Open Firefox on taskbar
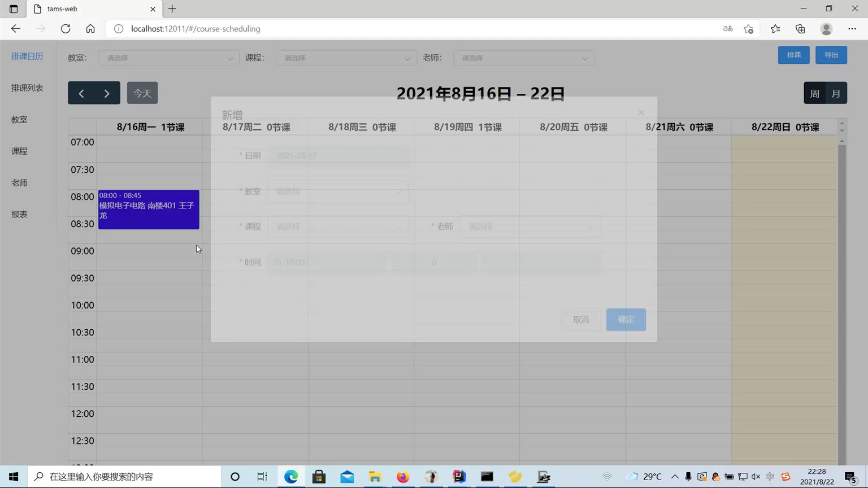Screen dimensions: 868x488 tap(403, 477)
